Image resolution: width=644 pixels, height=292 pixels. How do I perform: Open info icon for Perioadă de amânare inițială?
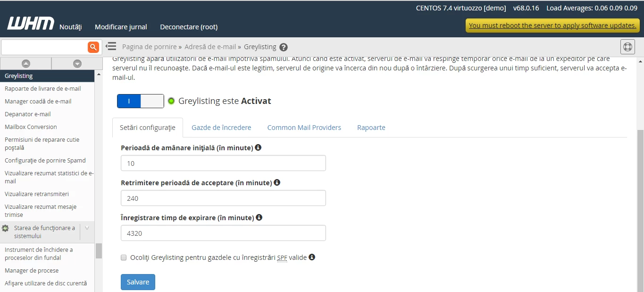[258, 147]
